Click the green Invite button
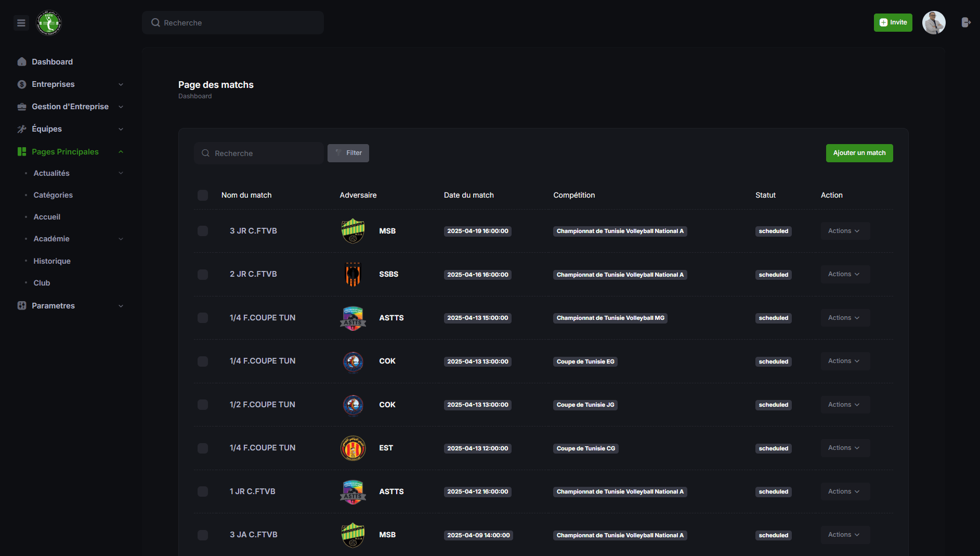The height and width of the screenshot is (556, 980). pos(893,22)
